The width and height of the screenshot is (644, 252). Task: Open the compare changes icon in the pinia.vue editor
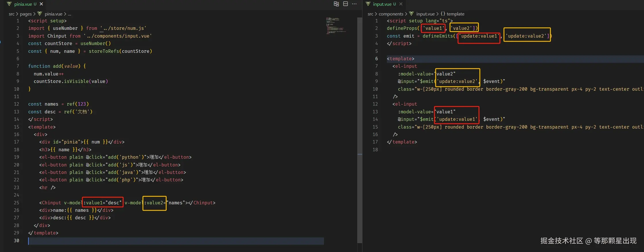click(336, 4)
